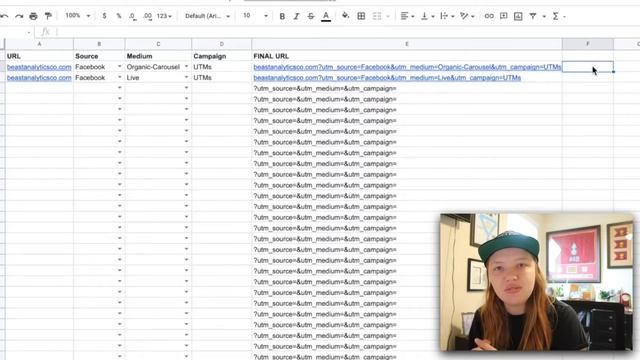
Task: Click the Undo arrow in toolbar
Action: point(4,16)
